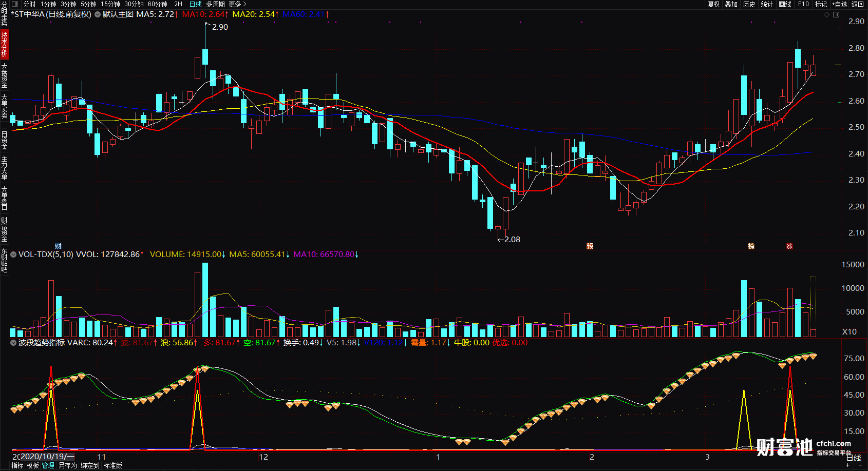Click the 叠加 overlay button

[x=731, y=4]
